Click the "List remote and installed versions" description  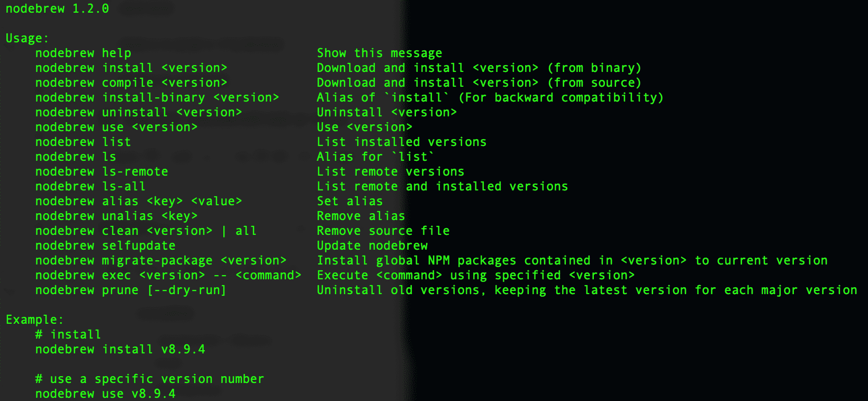[442, 187]
